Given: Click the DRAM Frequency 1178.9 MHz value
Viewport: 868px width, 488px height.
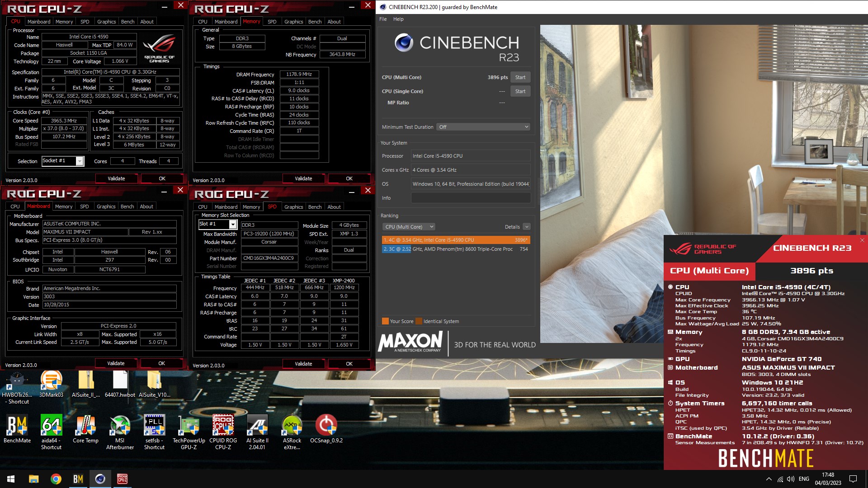Looking at the screenshot, I should 299,75.
